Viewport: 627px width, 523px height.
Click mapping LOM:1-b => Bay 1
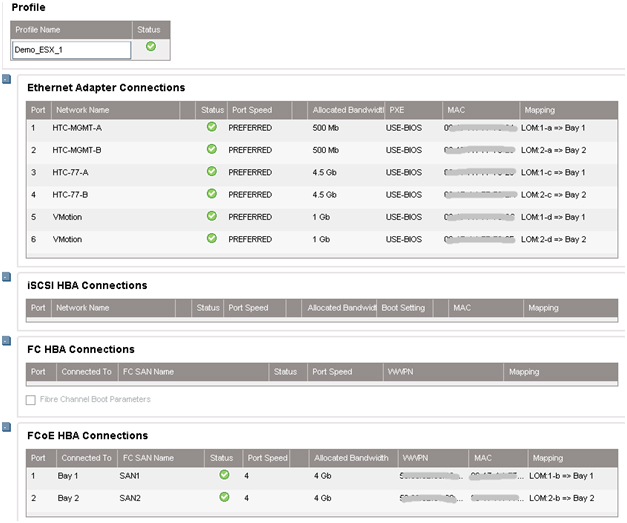click(x=561, y=476)
